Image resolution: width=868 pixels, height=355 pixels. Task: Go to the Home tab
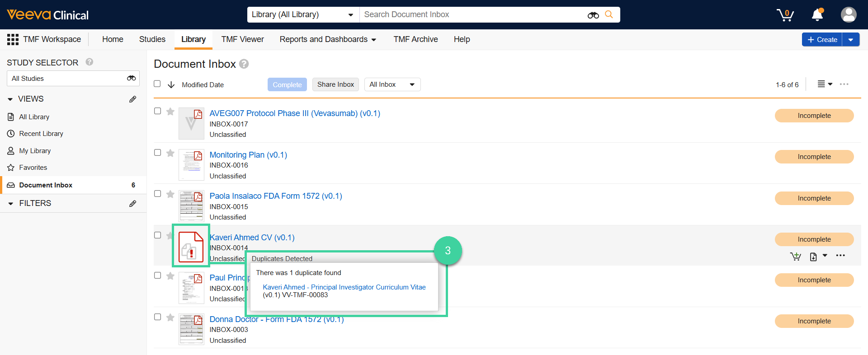tap(113, 39)
